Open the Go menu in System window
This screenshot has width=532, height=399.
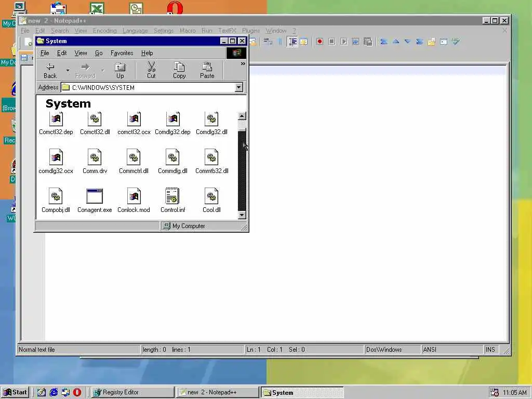tap(99, 53)
